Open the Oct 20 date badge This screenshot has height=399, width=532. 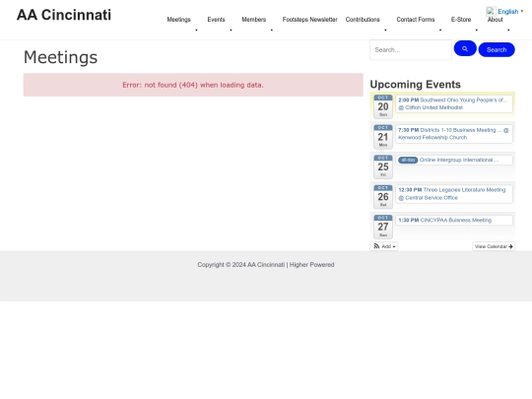click(383, 106)
